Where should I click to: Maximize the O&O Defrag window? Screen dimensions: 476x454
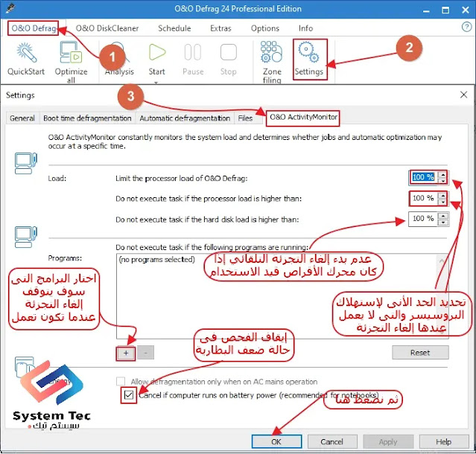coord(445,10)
